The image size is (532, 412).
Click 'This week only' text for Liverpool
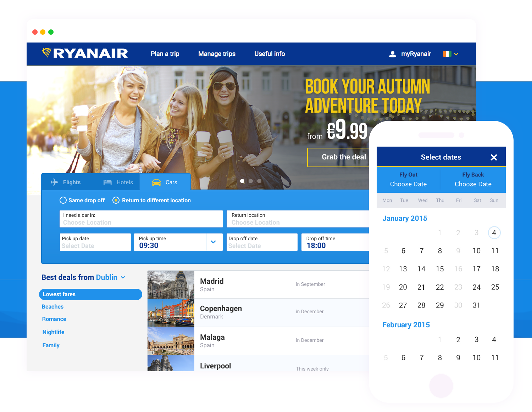(312, 369)
